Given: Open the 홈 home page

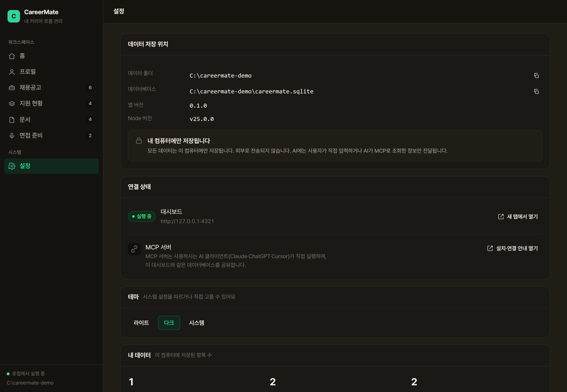Looking at the screenshot, I should [51, 56].
